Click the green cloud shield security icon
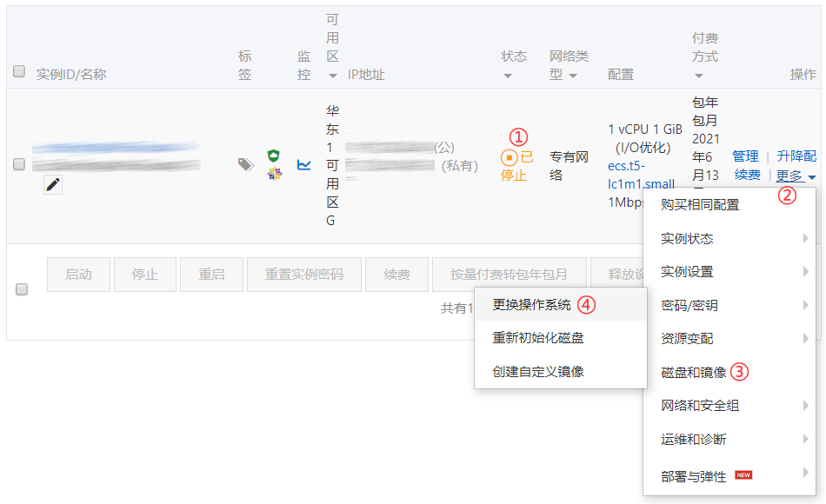Screen dimensions: 826x504 coord(275,156)
